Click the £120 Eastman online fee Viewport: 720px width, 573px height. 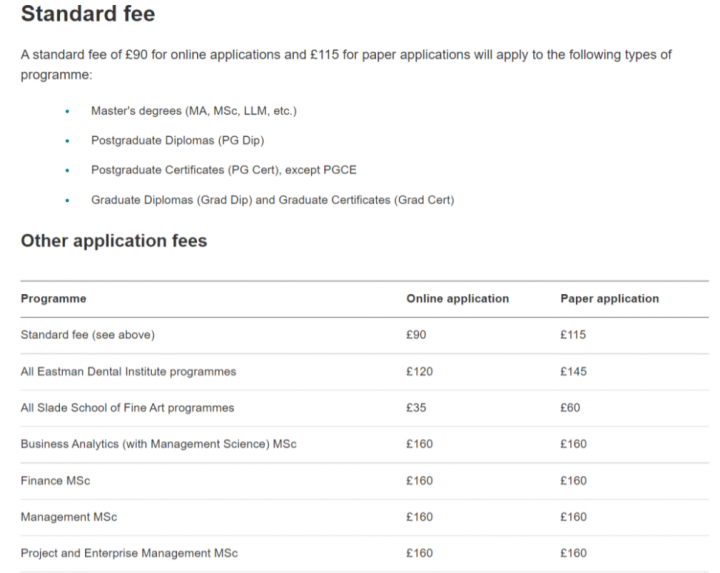point(419,372)
